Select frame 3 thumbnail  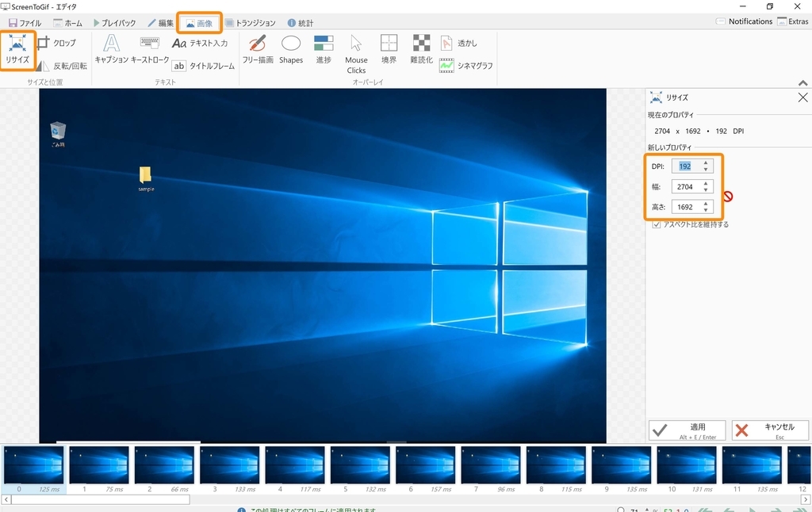[x=229, y=465]
